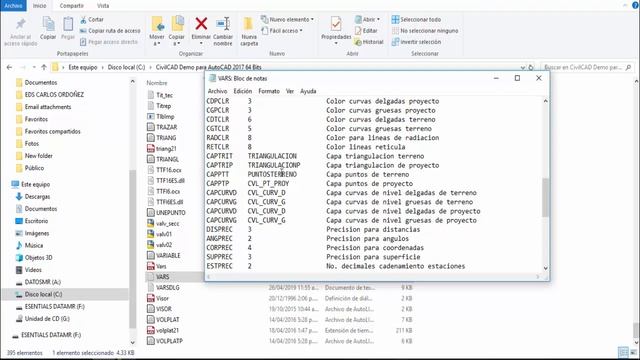640x360 pixels.
Task: Expand address bar history dropdown
Action: (523, 67)
